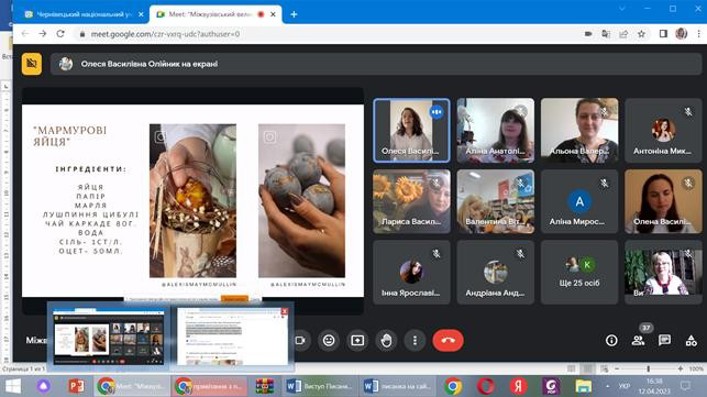
Task: Select Олеся Василі... participant tile
Action: pos(411,130)
